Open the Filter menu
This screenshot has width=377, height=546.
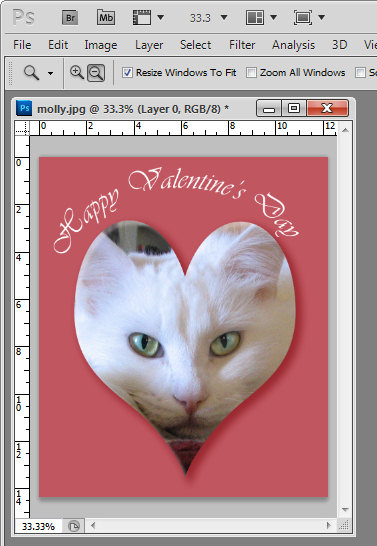[242, 45]
